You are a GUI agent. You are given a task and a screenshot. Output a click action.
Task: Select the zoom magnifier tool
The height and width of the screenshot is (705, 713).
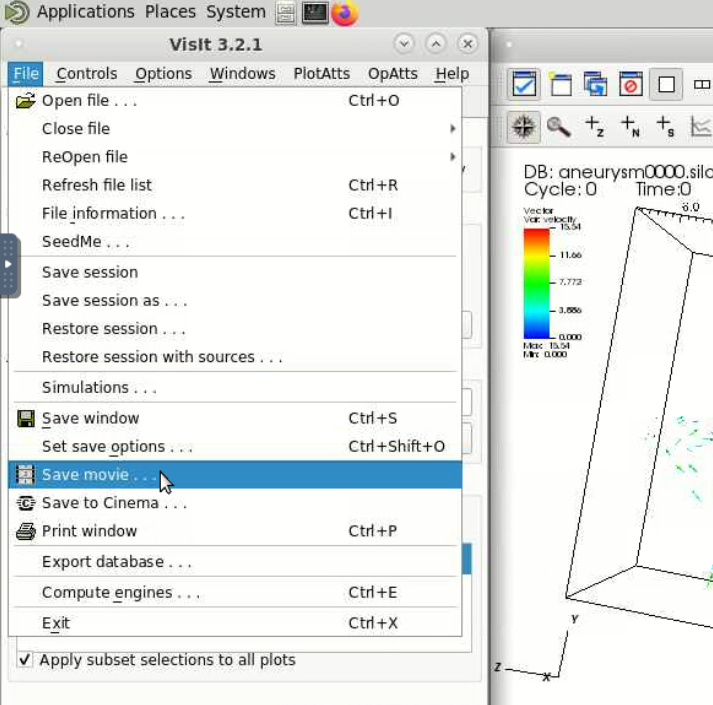pos(559,126)
